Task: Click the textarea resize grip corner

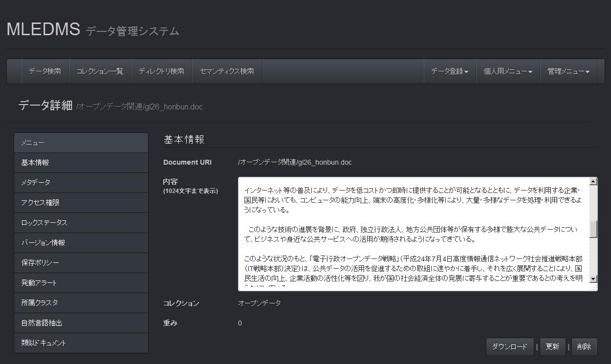Action: pyautogui.click(x=594, y=288)
